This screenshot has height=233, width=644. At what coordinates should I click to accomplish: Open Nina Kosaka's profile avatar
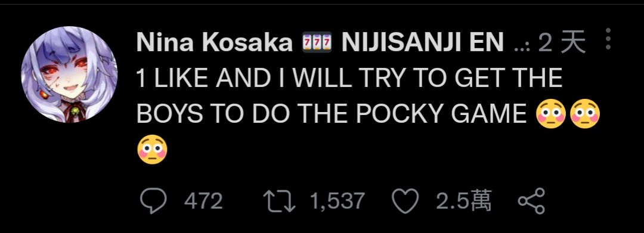click(x=69, y=74)
